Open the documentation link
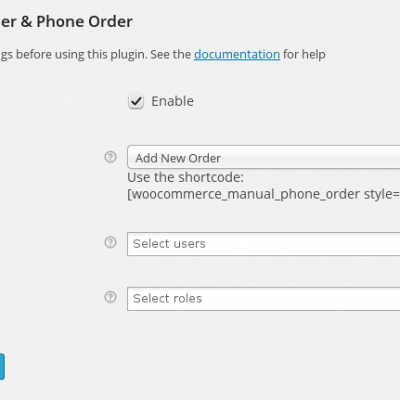 click(237, 54)
